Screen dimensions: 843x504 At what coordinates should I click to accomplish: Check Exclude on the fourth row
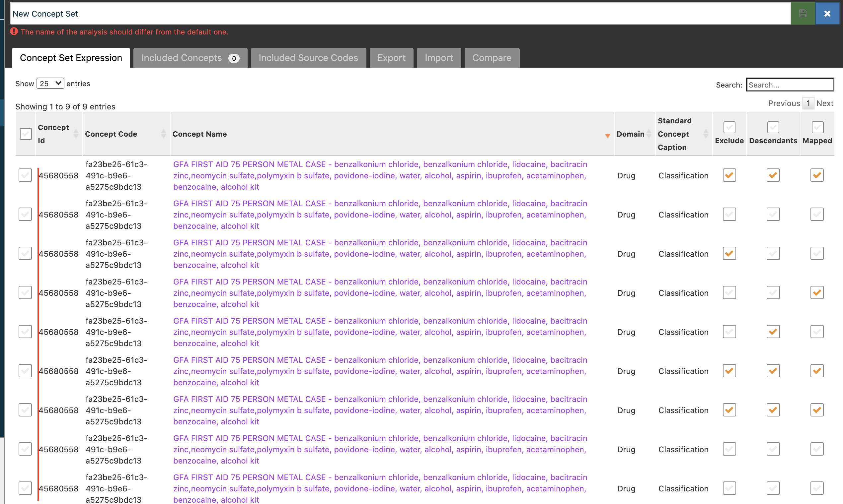[x=729, y=292]
